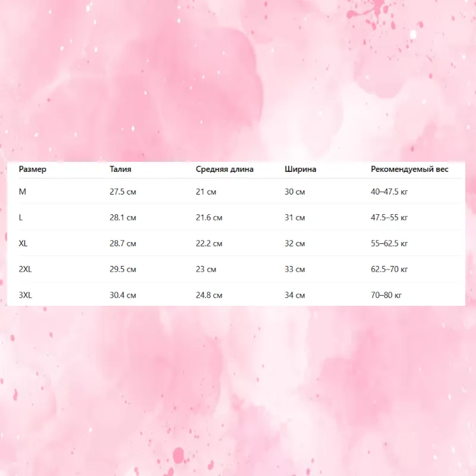
Task: Click the M size row label
Action: 23,192
